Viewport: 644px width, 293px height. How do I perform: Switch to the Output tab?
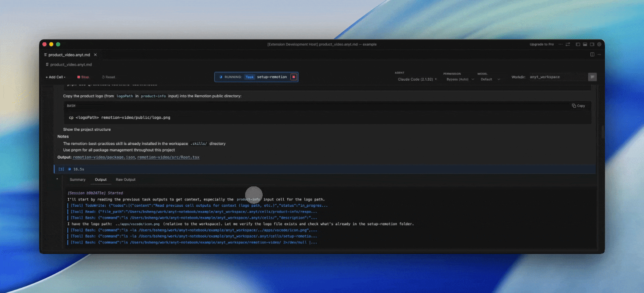coord(101,179)
